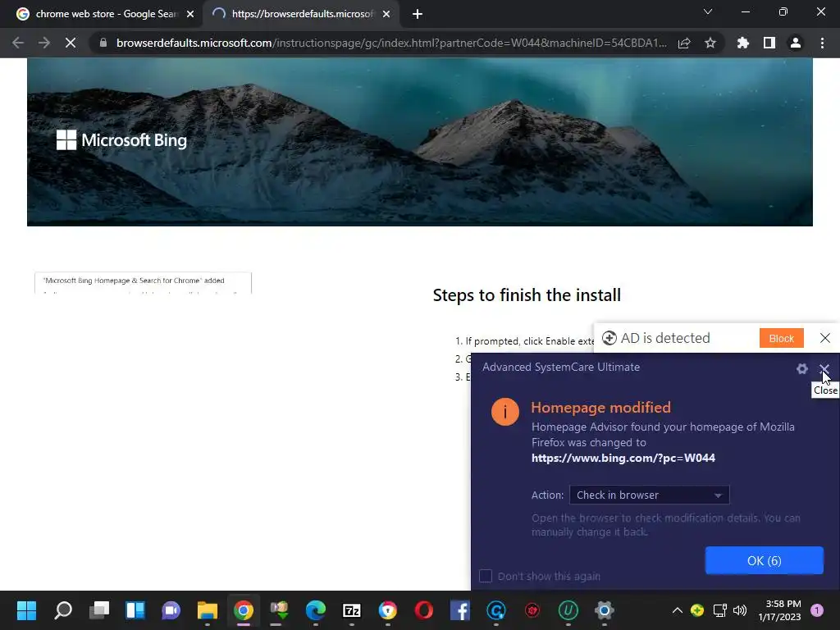This screenshot has width=840, height=630.
Task: Toggle the Chrome side panel
Action: (x=769, y=43)
